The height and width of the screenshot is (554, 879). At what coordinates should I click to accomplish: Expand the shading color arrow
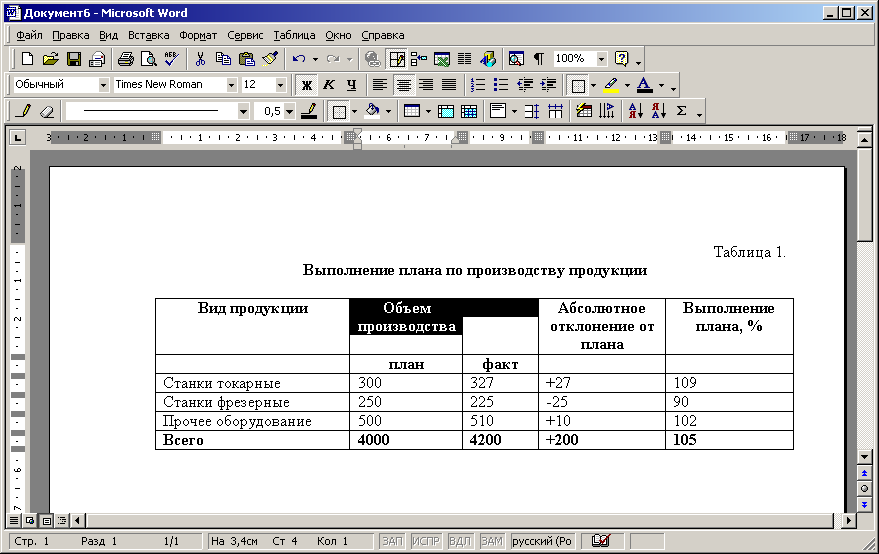pos(388,111)
